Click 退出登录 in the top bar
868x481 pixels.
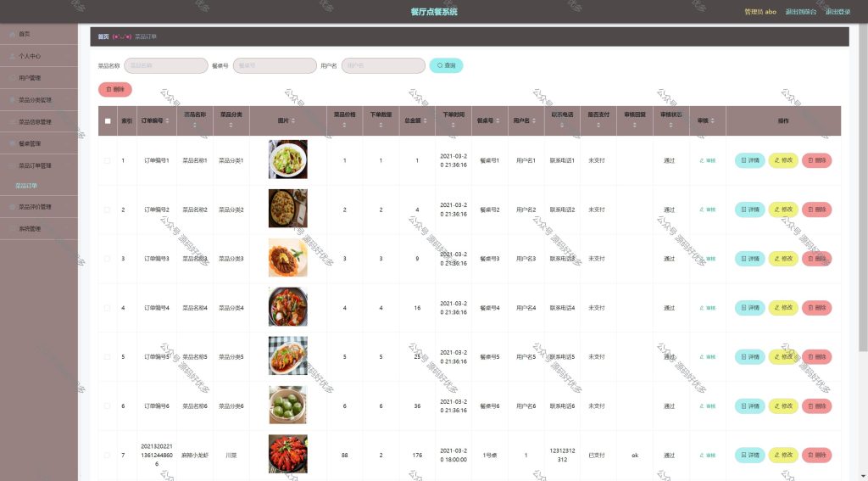click(x=837, y=12)
